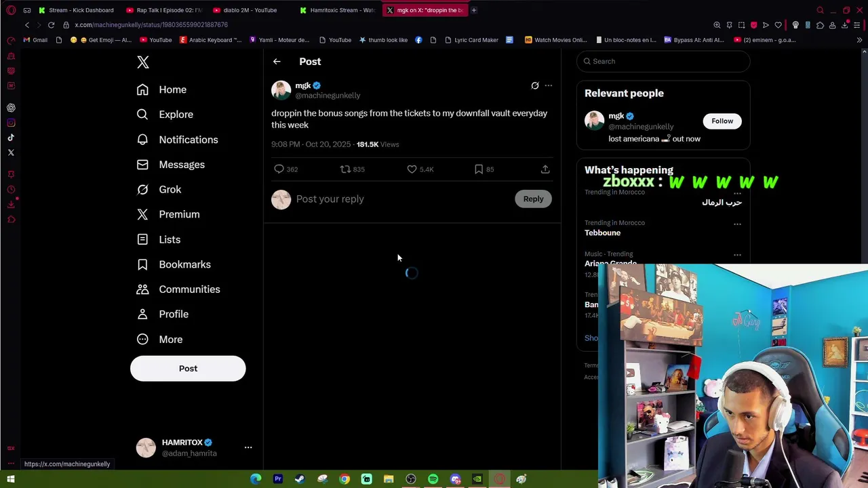Click 181.5K Views count on post
This screenshot has height=488, width=868.
pyautogui.click(x=378, y=144)
